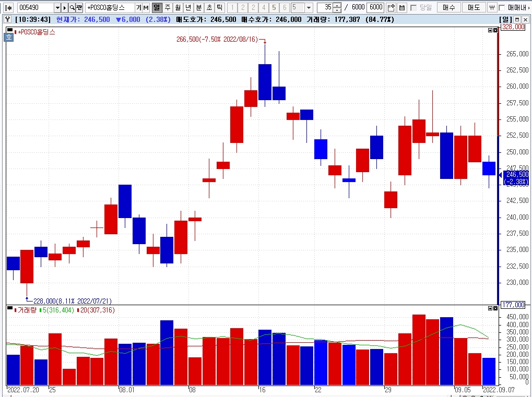Click the 관 interest-list button
The height and width of the screenshot is (397, 532).
79,7
